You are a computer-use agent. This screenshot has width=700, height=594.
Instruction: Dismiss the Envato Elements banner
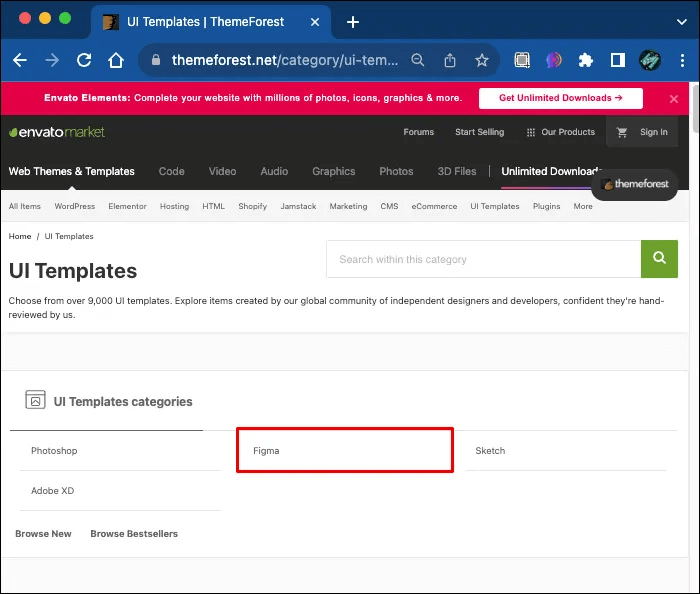pos(674,99)
